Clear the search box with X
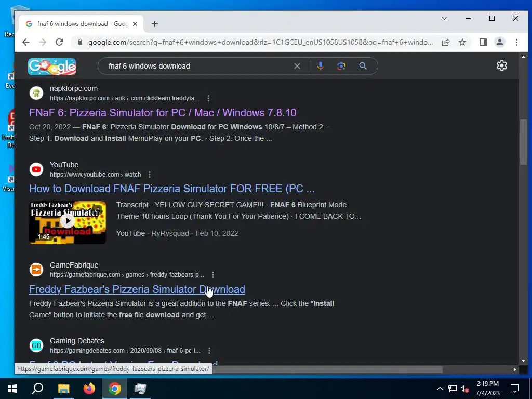The image size is (532, 399). click(x=297, y=66)
